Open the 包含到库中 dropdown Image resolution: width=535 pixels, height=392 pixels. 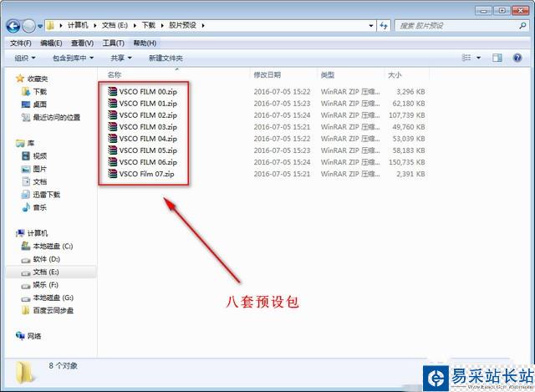(73, 58)
